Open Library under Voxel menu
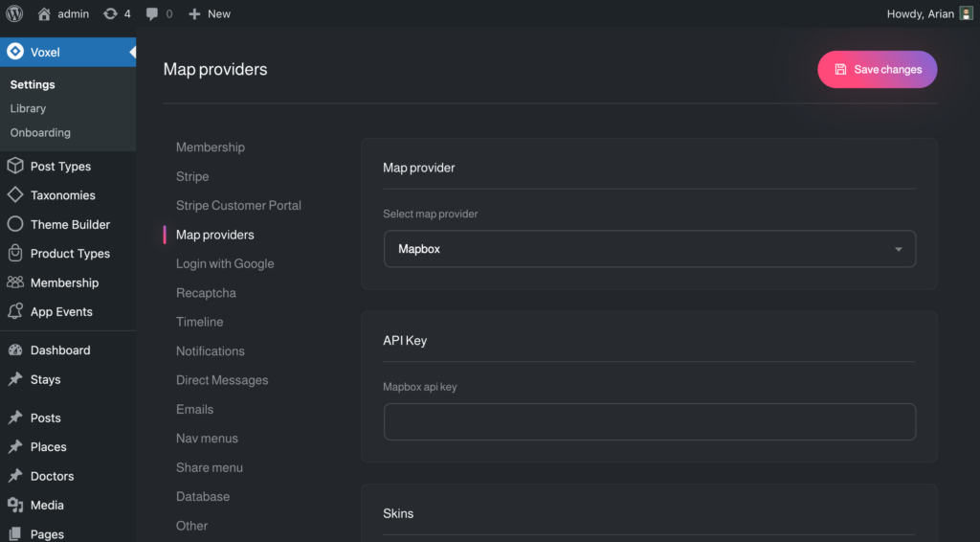Screen dimensions: 980x542 coord(28,108)
